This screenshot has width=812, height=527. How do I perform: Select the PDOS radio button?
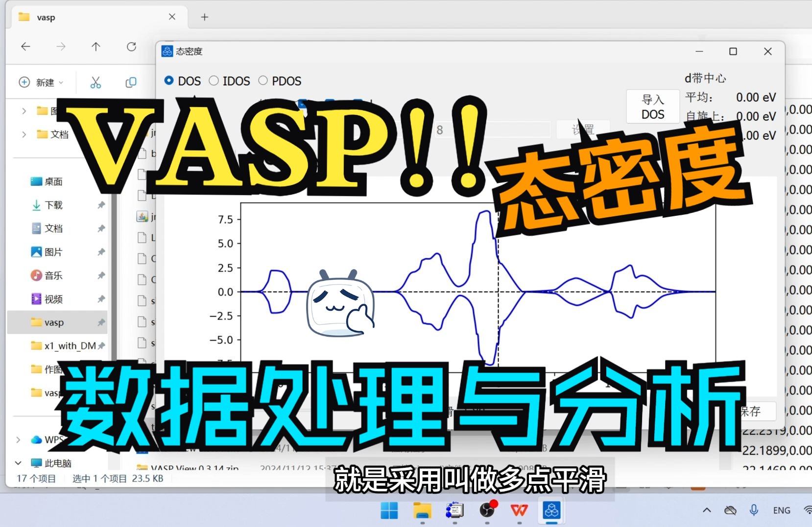coord(263,81)
